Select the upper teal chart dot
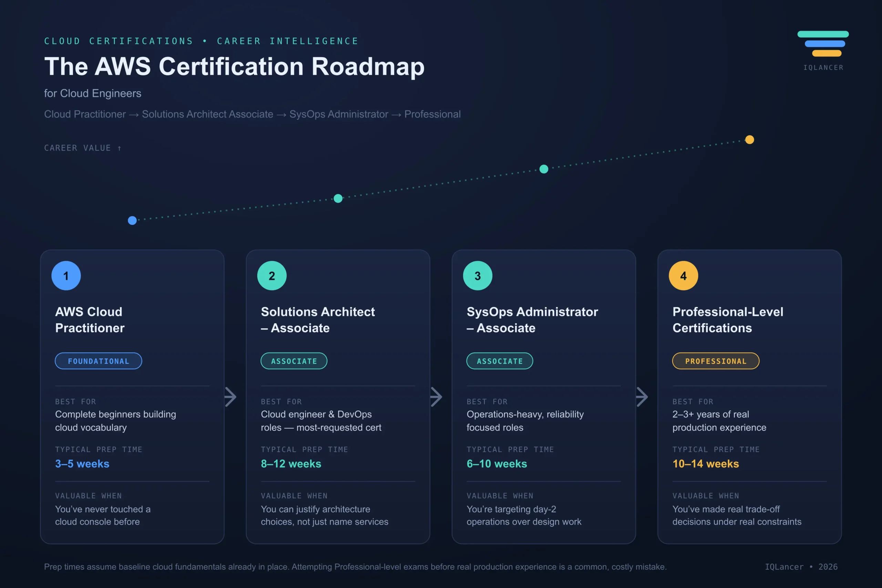Viewport: 882px width, 588px height. [544, 169]
